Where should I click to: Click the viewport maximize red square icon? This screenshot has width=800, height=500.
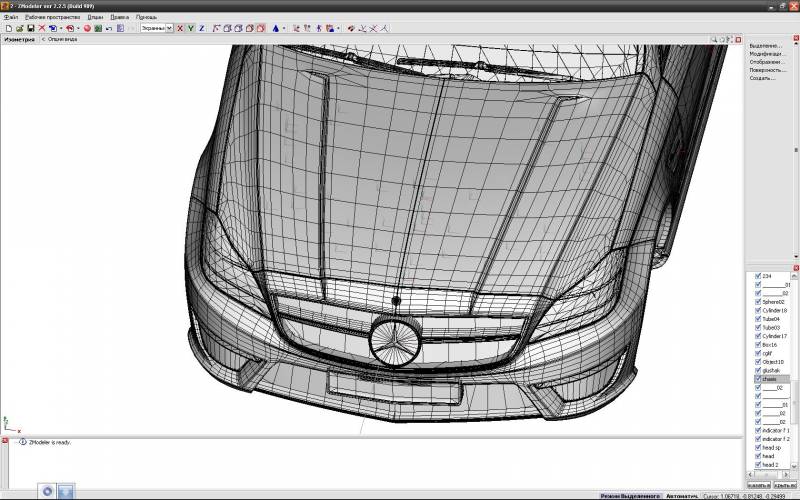coord(738,39)
